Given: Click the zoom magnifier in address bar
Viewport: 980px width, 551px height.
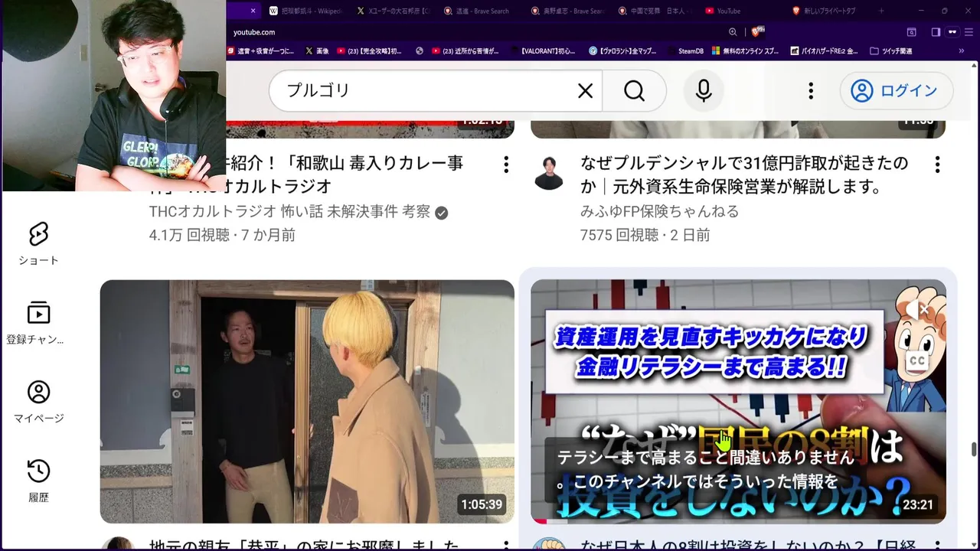Looking at the screenshot, I should point(733,32).
